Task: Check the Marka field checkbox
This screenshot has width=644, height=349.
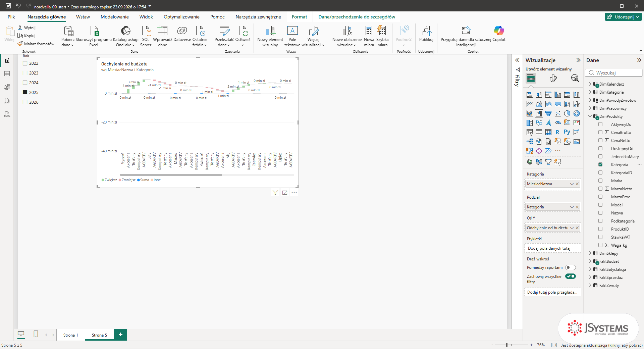Action: pos(600,181)
